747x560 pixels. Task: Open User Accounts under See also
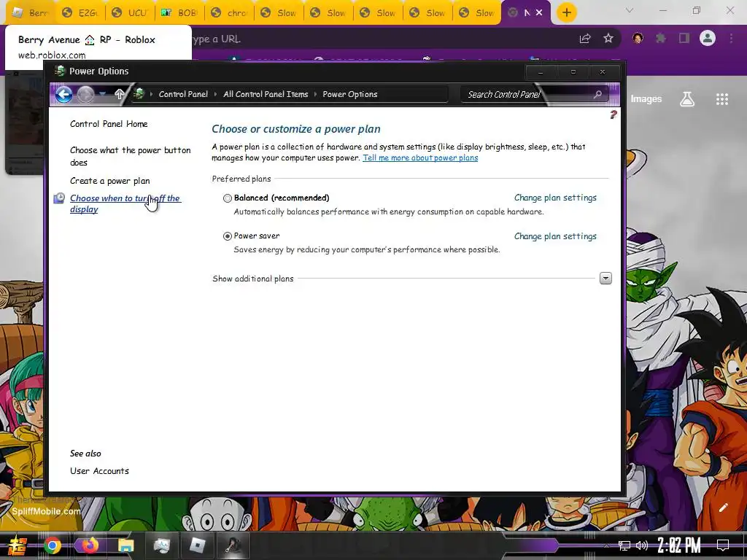point(99,471)
